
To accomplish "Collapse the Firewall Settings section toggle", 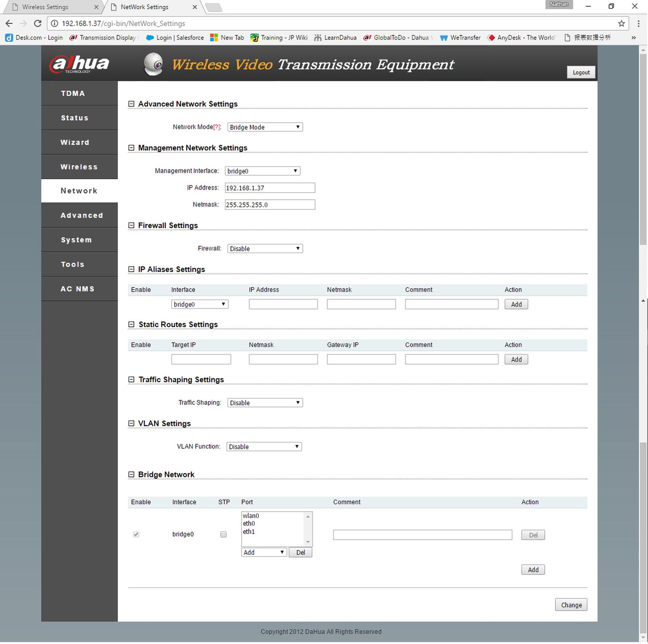I will [131, 225].
